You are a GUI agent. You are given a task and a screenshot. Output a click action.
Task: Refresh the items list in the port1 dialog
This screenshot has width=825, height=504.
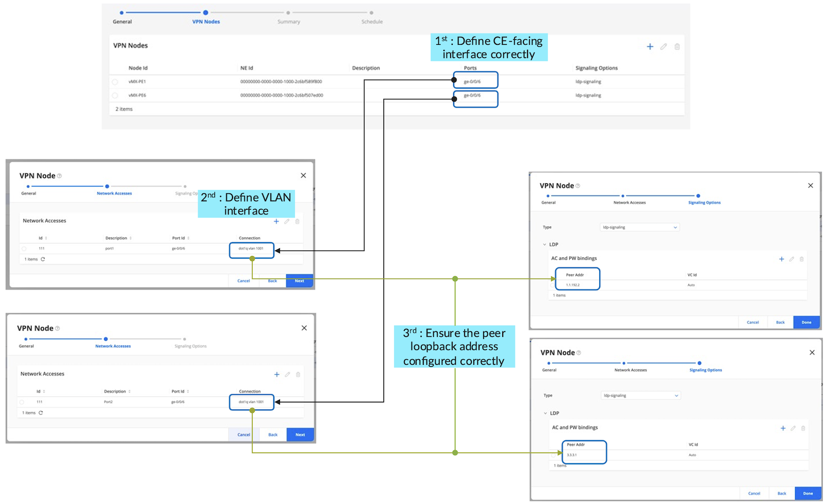click(x=43, y=259)
